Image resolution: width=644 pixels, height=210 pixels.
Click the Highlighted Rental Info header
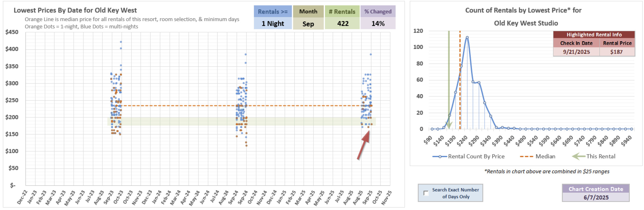(594, 35)
